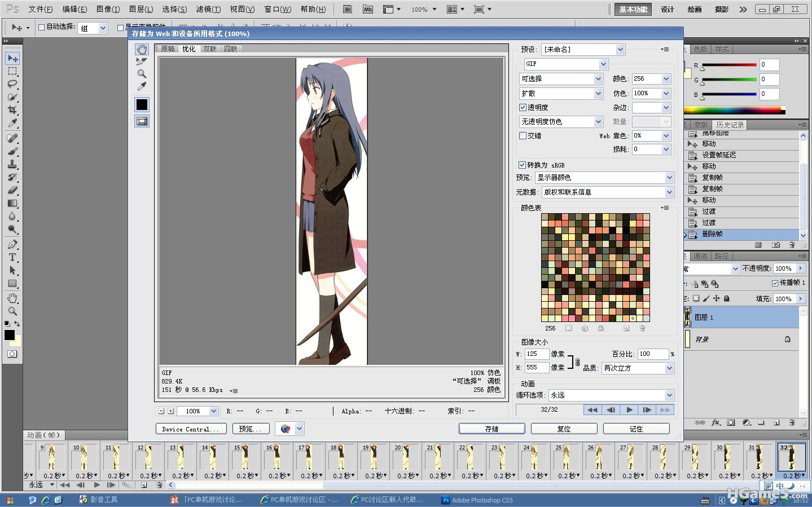Toggle slices visibility in Save for Web dialog
Viewport: 812px width, 507px height.
(x=142, y=121)
